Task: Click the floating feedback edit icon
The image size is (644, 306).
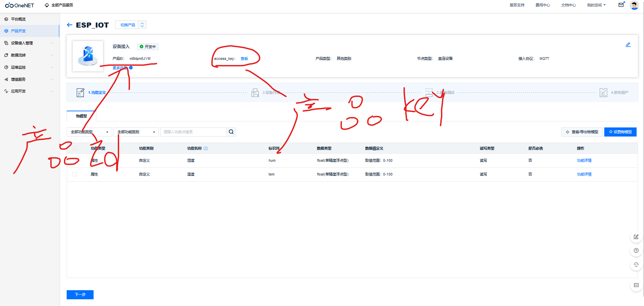Action: pos(636,237)
